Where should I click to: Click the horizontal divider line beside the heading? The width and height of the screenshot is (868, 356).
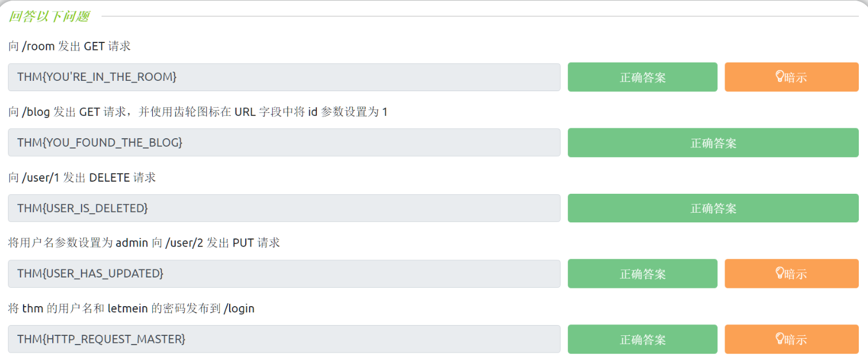click(x=482, y=16)
